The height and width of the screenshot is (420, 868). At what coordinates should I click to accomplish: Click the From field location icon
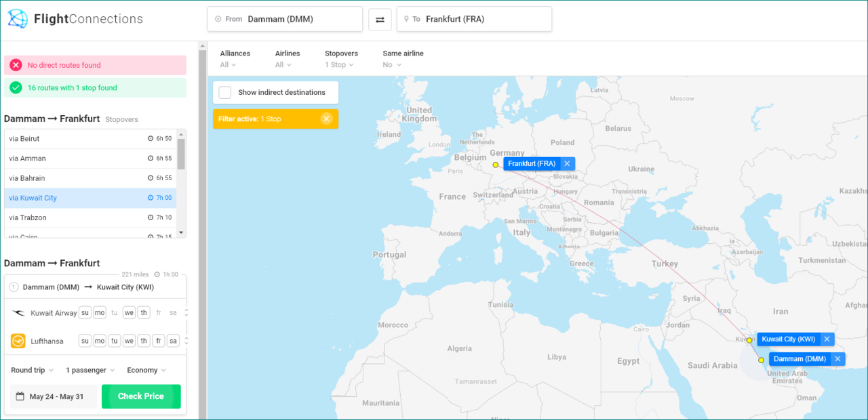(x=218, y=20)
